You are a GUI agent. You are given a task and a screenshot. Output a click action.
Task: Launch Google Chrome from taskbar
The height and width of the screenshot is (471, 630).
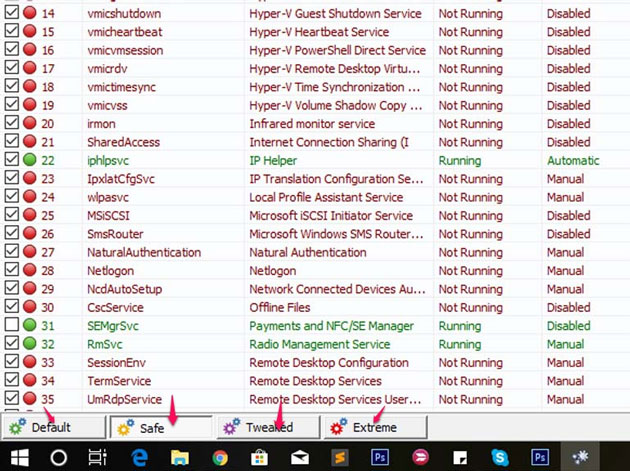(220, 458)
